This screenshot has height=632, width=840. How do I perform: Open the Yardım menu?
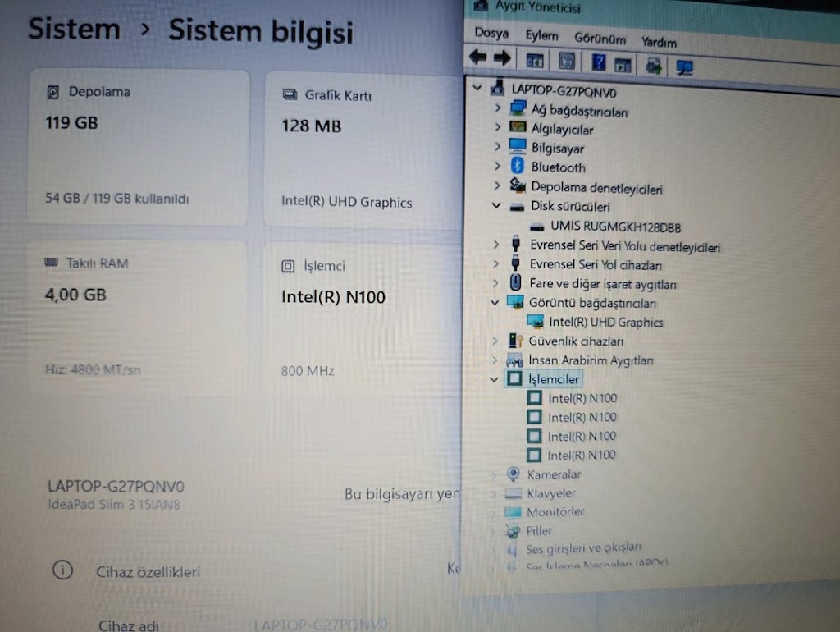click(659, 42)
